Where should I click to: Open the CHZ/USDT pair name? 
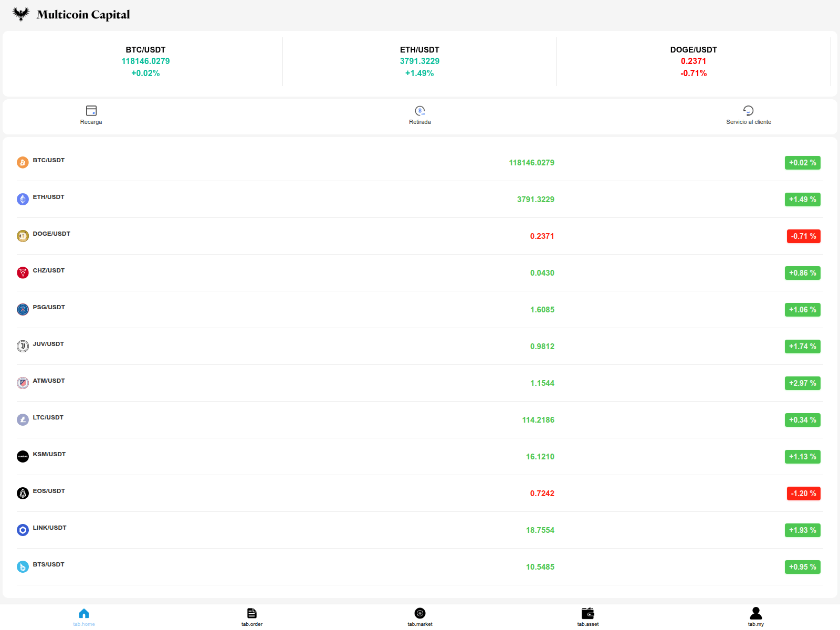click(49, 270)
